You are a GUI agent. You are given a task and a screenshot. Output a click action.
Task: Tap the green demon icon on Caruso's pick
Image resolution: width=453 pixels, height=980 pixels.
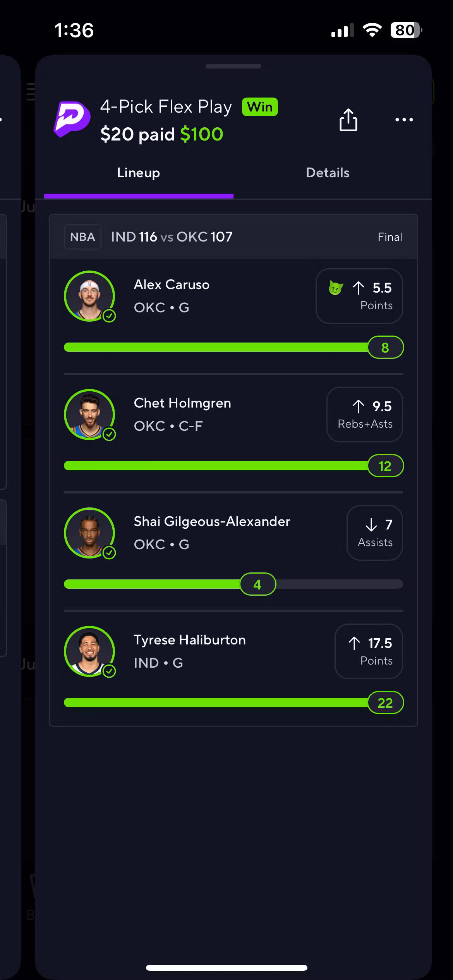(336, 288)
